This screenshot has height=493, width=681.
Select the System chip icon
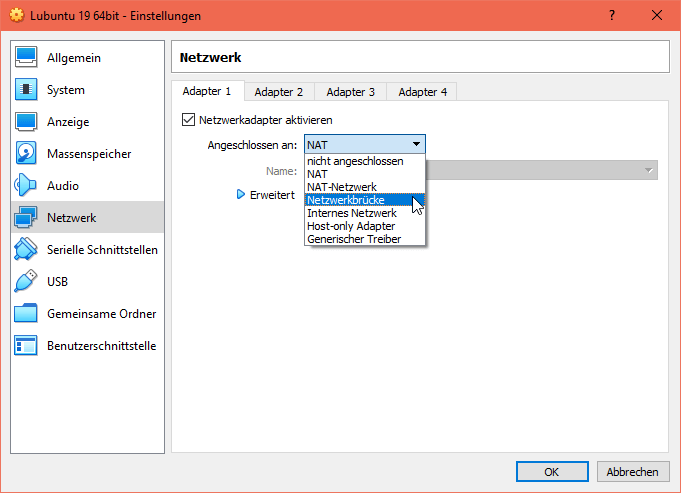tap(26, 89)
